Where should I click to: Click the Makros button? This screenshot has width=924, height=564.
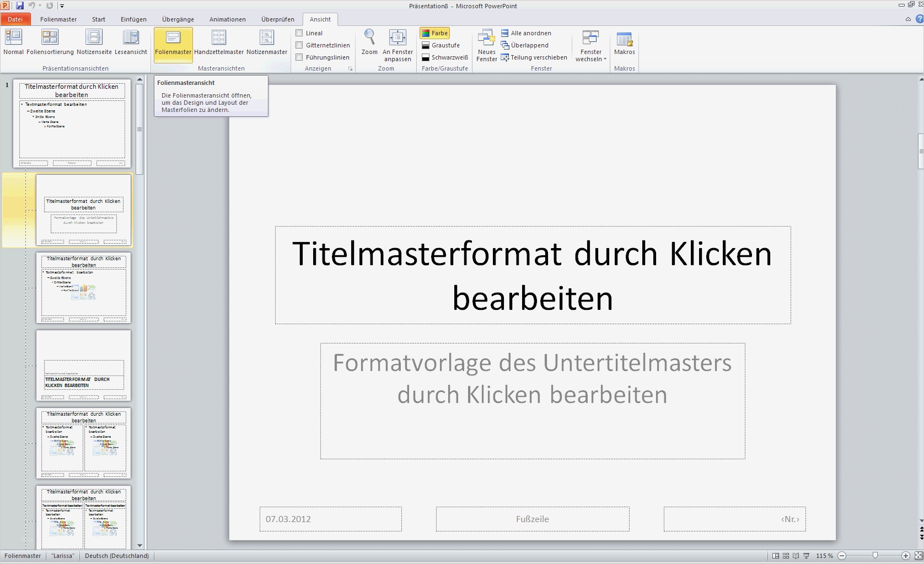(625, 43)
